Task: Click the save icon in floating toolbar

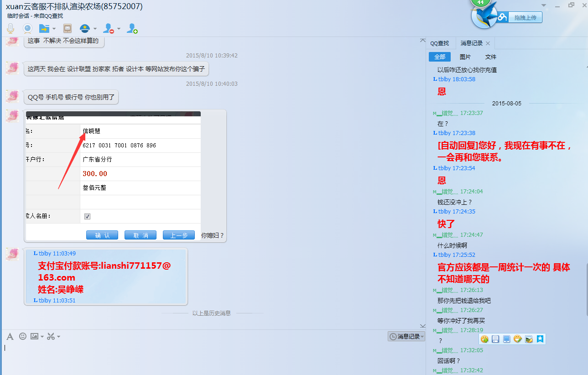Action: (495, 339)
